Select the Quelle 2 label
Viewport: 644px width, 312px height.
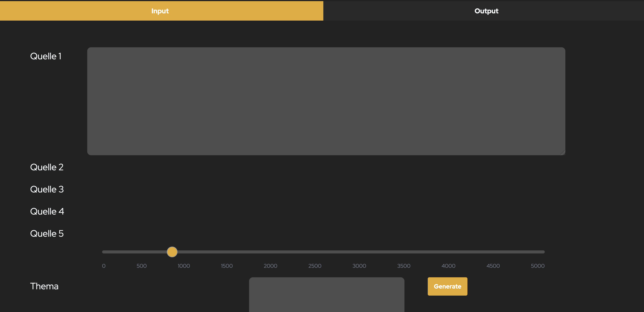pyautogui.click(x=47, y=167)
